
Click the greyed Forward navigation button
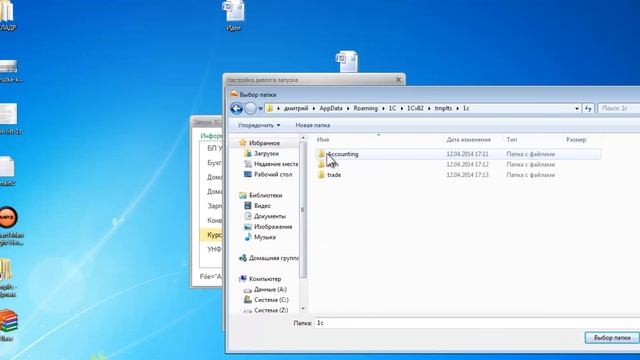click(x=251, y=109)
